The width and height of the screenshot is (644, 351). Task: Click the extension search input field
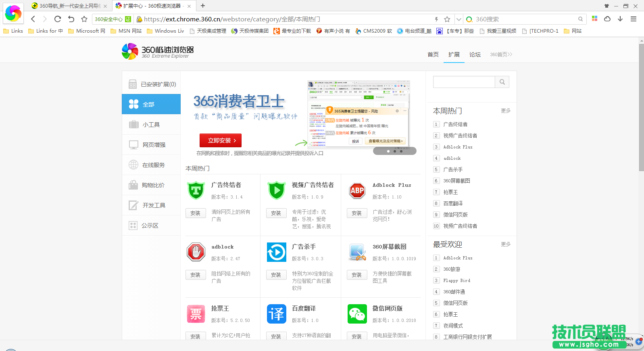464,82
